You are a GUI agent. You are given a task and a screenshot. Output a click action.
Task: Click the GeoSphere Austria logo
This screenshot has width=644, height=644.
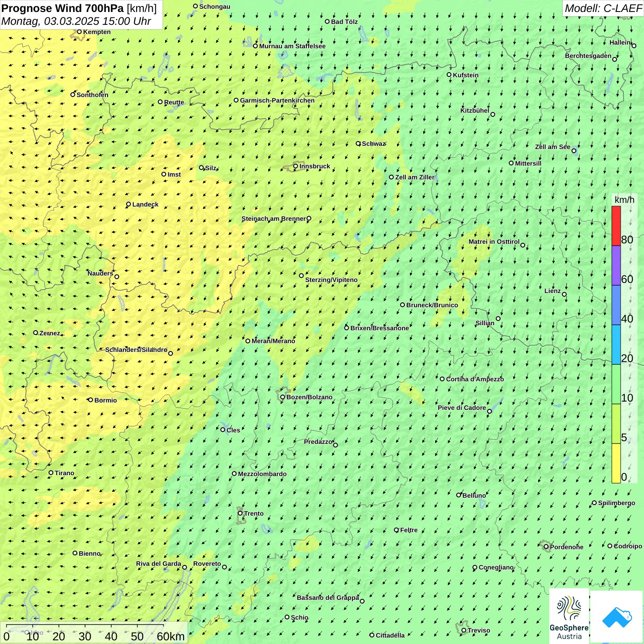(x=569, y=615)
